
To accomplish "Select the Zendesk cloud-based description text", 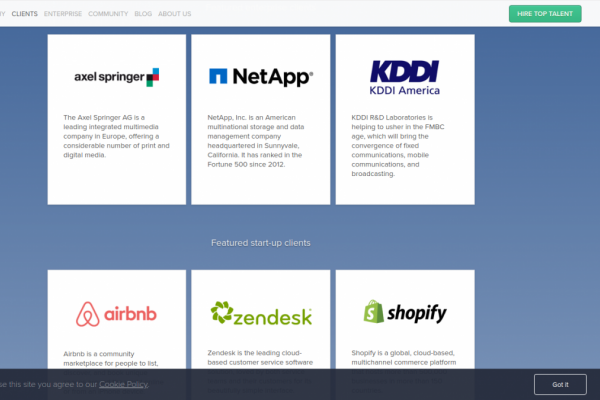I will pos(260,371).
